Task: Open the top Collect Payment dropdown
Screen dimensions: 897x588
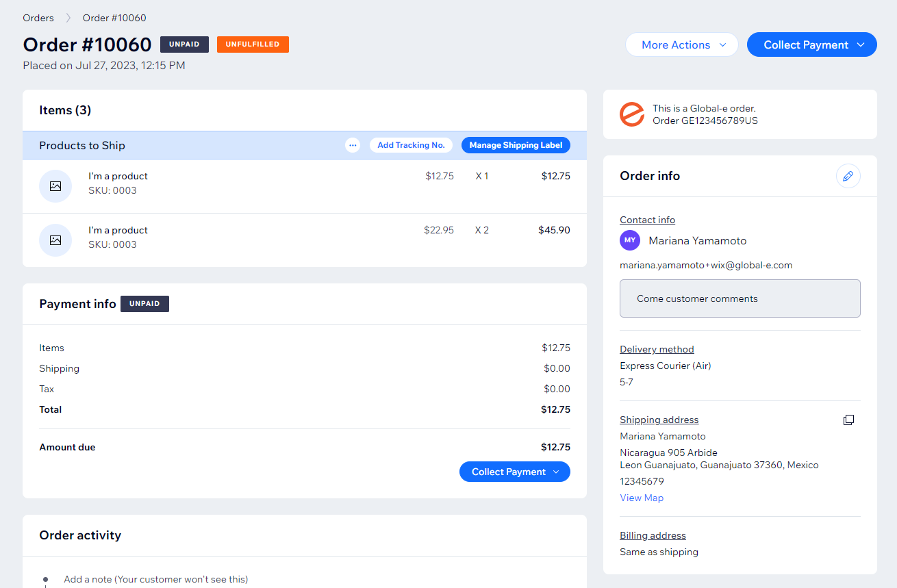Action: (811, 44)
